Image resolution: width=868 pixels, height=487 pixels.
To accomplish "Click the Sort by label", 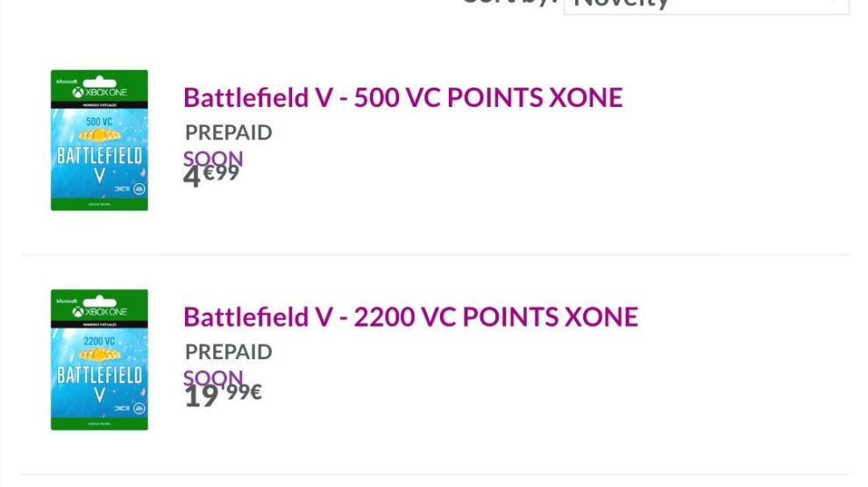I will pyautogui.click(x=509, y=3).
